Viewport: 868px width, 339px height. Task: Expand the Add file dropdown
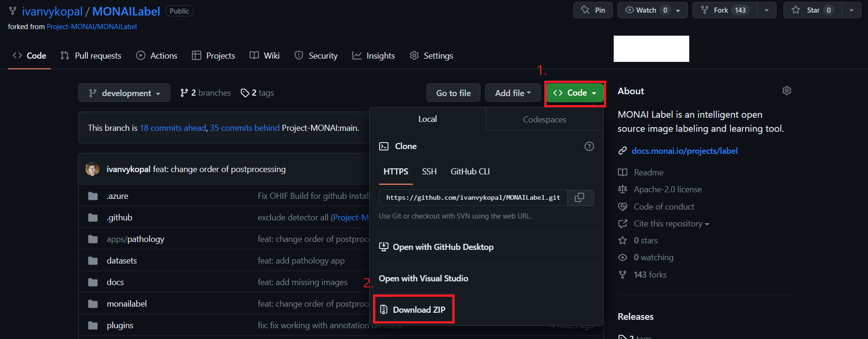tap(513, 93)
